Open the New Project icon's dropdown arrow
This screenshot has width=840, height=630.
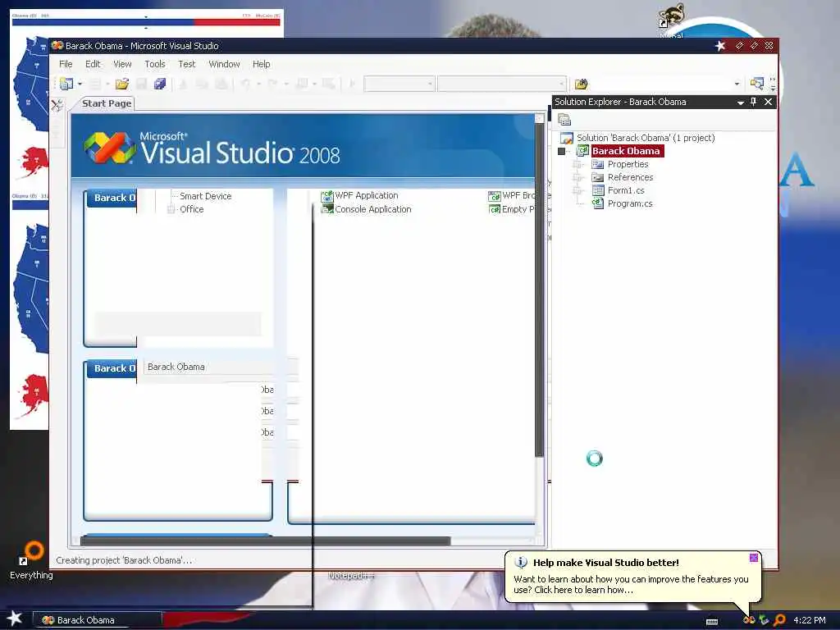80,84
